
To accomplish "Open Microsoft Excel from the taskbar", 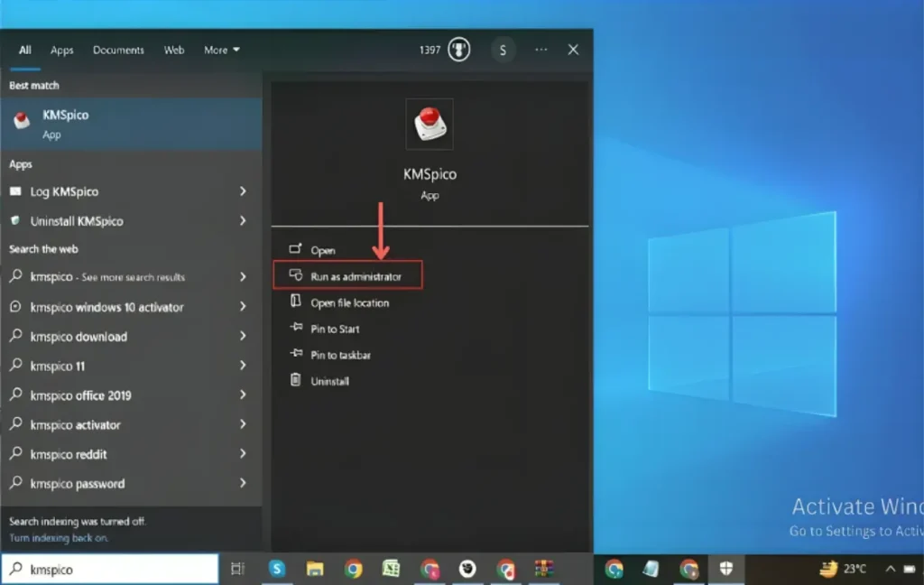I will click(x=391, y=569).
